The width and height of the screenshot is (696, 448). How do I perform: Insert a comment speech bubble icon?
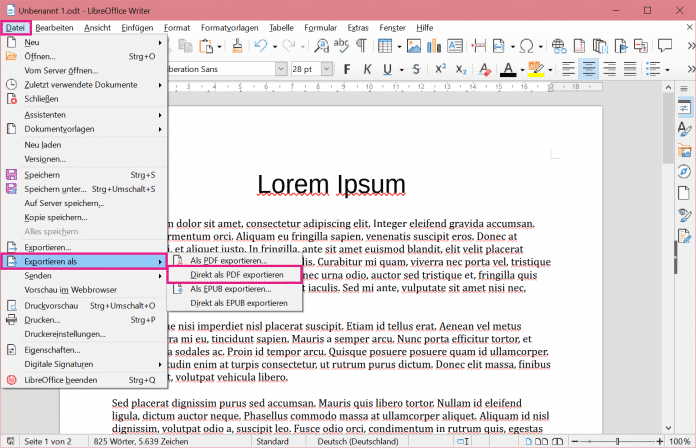click(x=664, y=45)
